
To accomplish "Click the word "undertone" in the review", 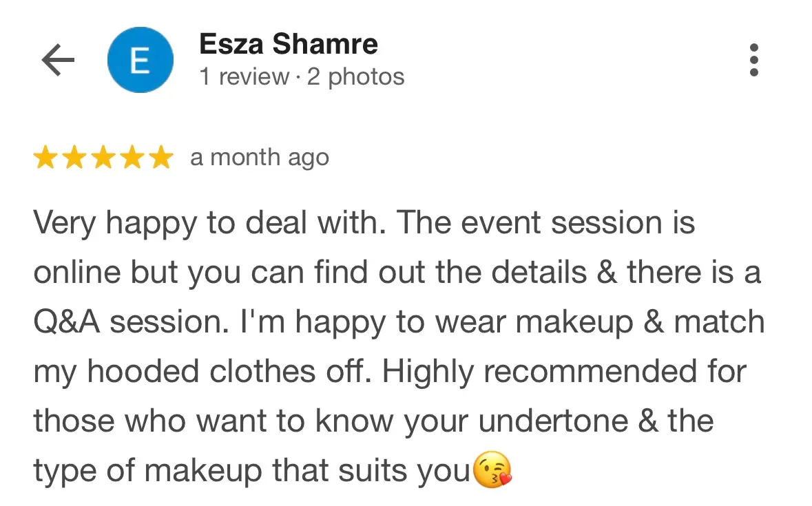I will click(x=553, y=421).
